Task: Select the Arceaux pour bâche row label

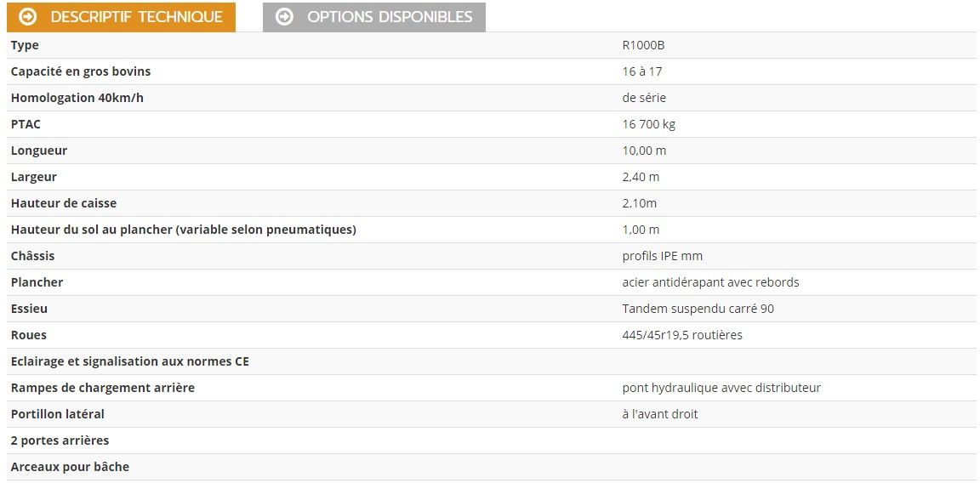Action: tap(70, 467)
